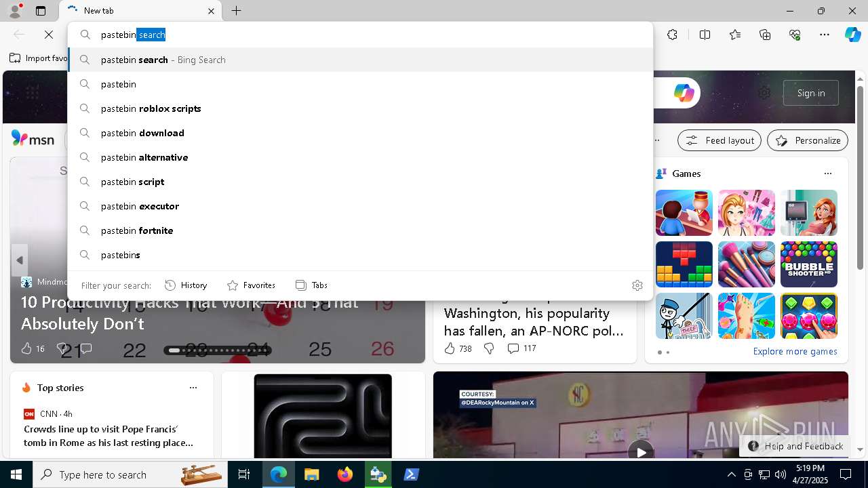
Task: Open the Collections icon
Action: (x=765, y=35)
